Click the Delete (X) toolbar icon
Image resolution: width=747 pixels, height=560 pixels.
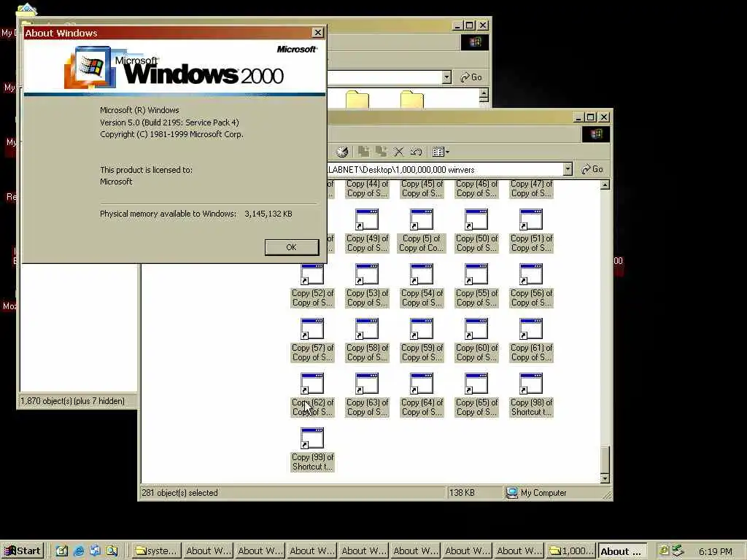pyautogui.click(x=399, y=152)
